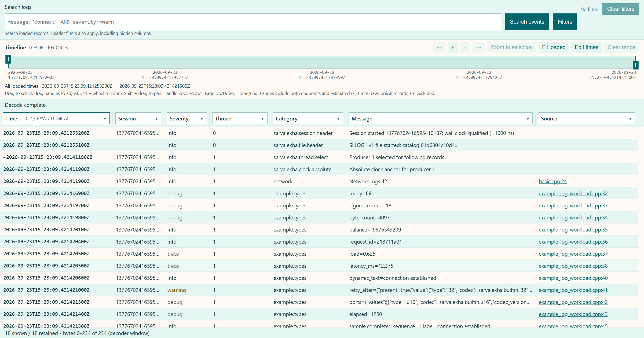
Task: Open source link example_log_workload.cpp:35
Action: (x=573, y=230)
